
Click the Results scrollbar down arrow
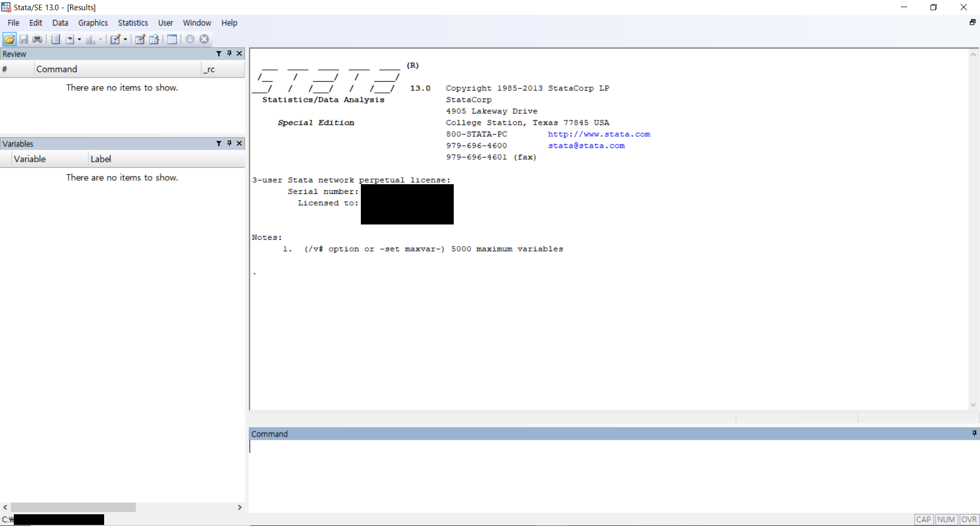(x=973, y=405)
